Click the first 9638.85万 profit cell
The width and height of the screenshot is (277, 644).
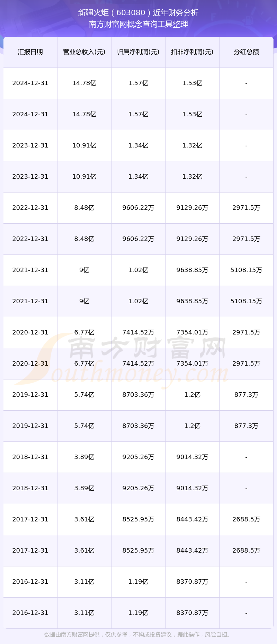click(192, 270)
